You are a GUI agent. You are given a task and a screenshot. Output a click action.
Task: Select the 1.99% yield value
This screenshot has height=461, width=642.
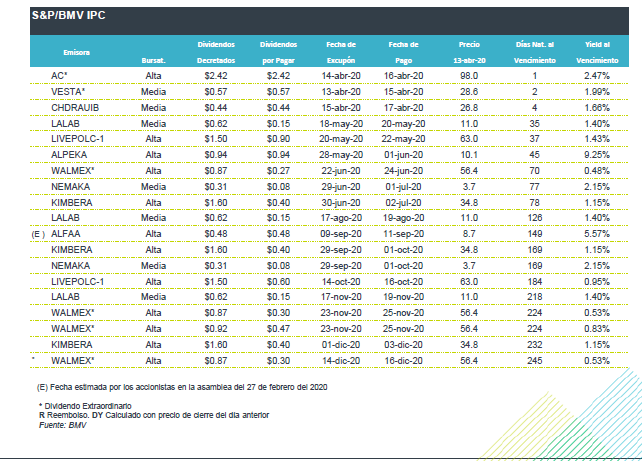(x=597, y=92)
